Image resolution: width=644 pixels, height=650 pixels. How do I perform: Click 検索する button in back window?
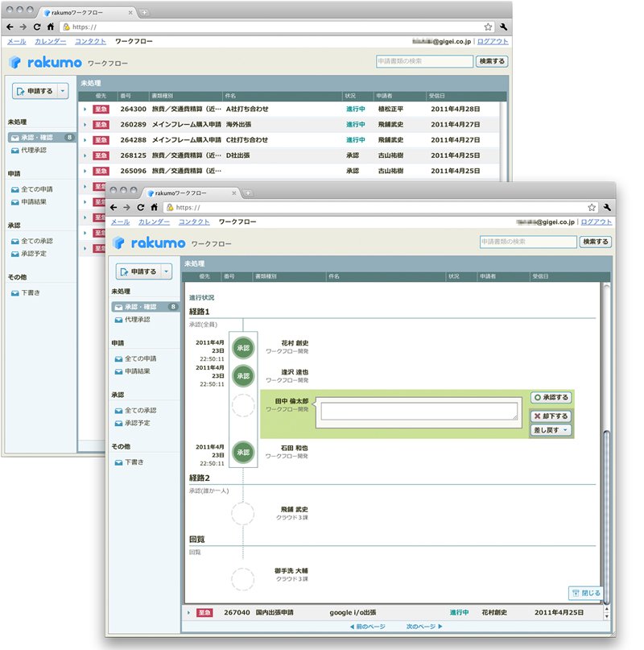pos(492,61)
